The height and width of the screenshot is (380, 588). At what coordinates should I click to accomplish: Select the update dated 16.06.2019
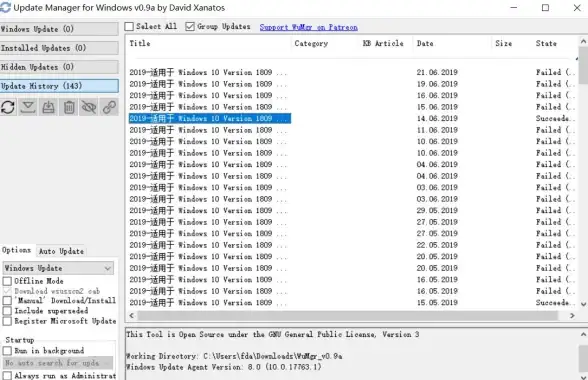tap(352, 95)
